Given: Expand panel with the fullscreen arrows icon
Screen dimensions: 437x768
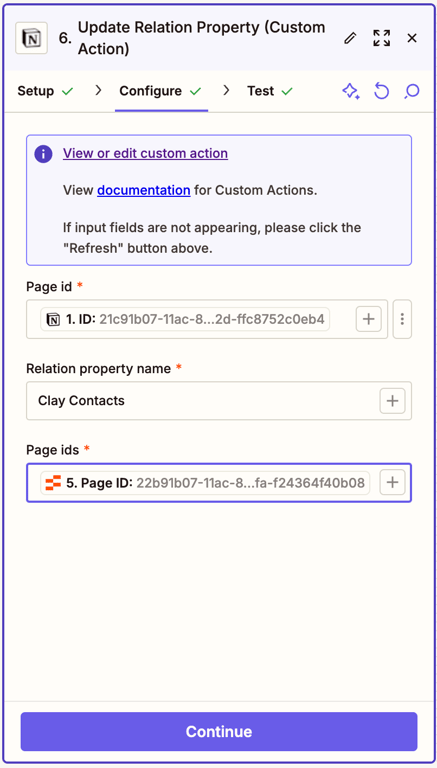Looking at the screenshot, I should [x=381, y=38].
